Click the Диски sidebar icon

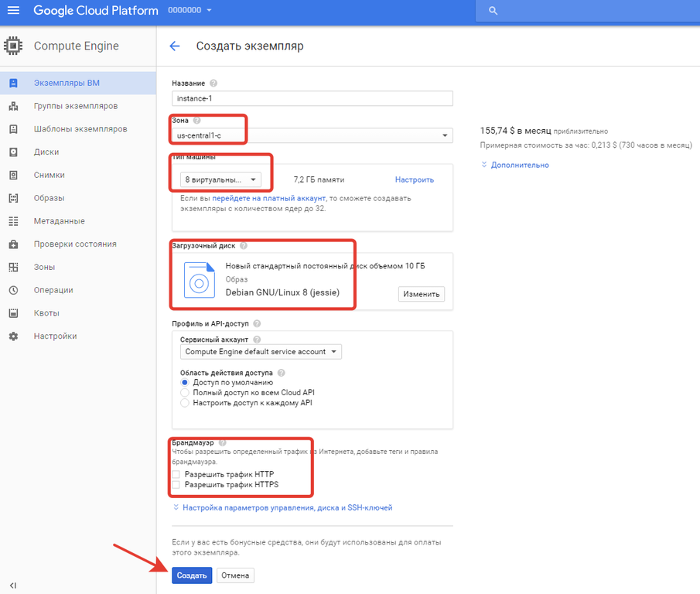point(13,152)
